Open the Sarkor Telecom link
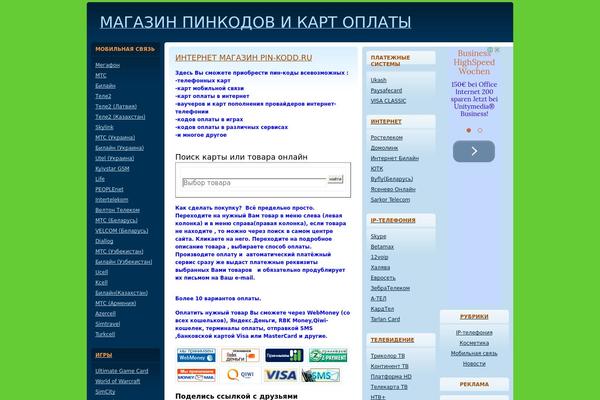The image size is (600, 400). (x=390, y=199)
